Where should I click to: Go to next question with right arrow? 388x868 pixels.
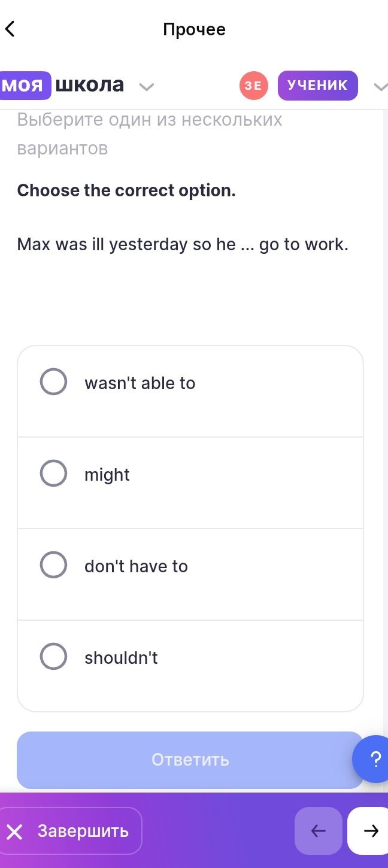point(370,831)
